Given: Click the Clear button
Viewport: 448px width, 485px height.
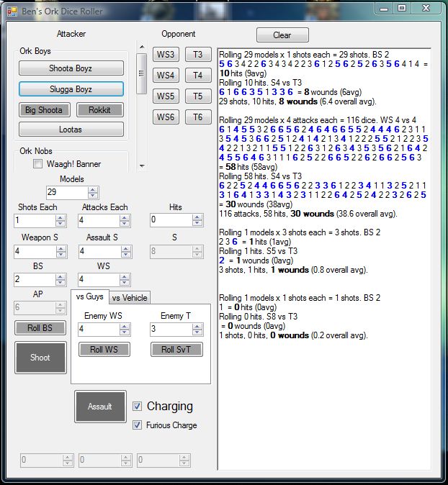Looking at the screenshot, I should tap(282, 35).
